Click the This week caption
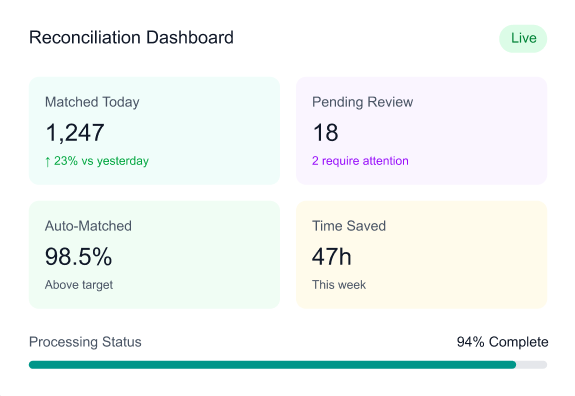This screenshot has width=575, height=396. 339,285
